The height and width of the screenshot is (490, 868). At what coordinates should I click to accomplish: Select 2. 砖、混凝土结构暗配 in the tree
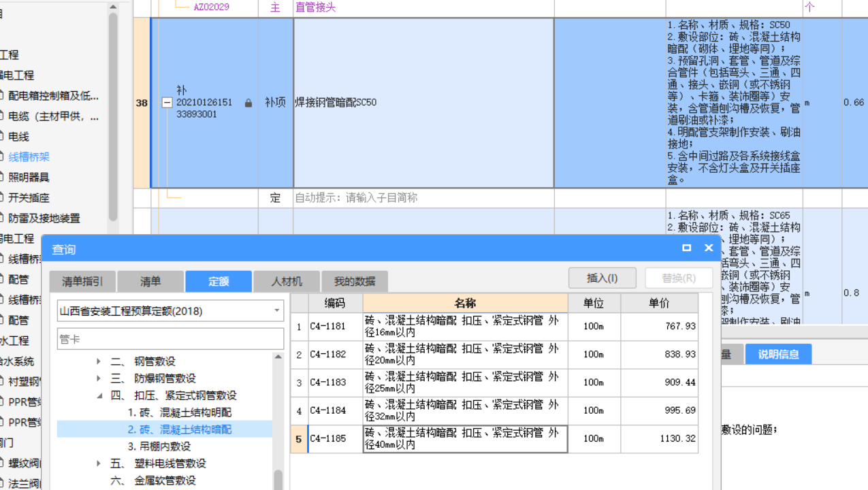click(x=180, y=429)
